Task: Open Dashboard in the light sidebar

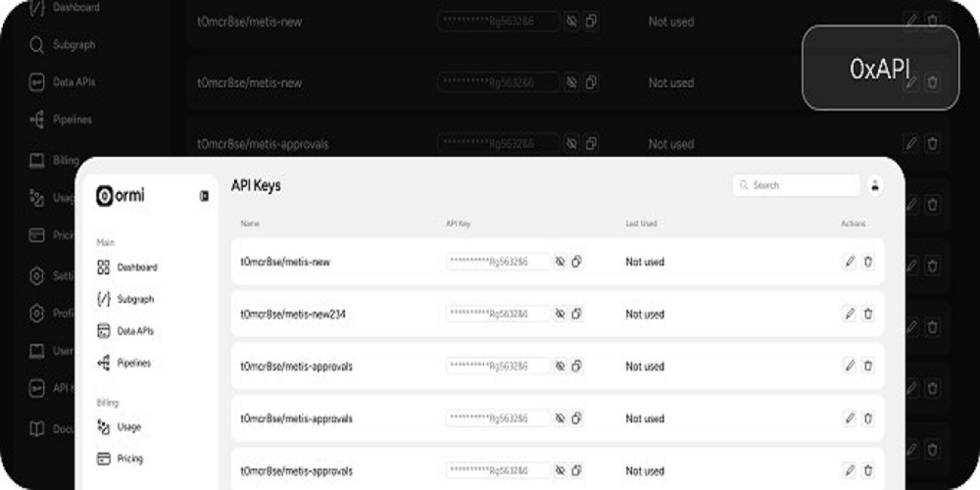Action: point(136,267)
